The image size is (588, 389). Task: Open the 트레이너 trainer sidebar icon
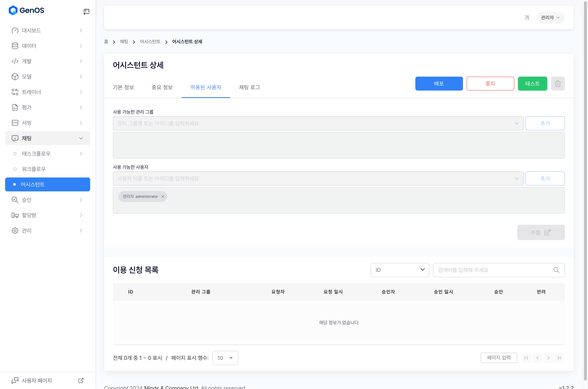click(15, 92)
